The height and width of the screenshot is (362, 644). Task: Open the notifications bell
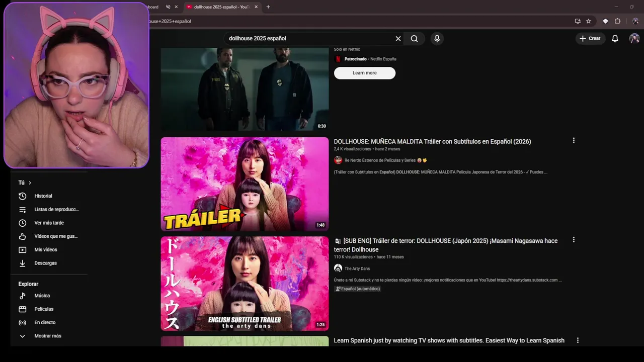[615, 39]
